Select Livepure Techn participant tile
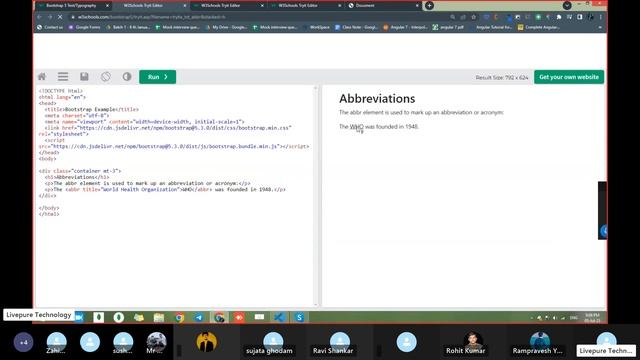This screenshot has height=360, width=640. coord(607,342)
